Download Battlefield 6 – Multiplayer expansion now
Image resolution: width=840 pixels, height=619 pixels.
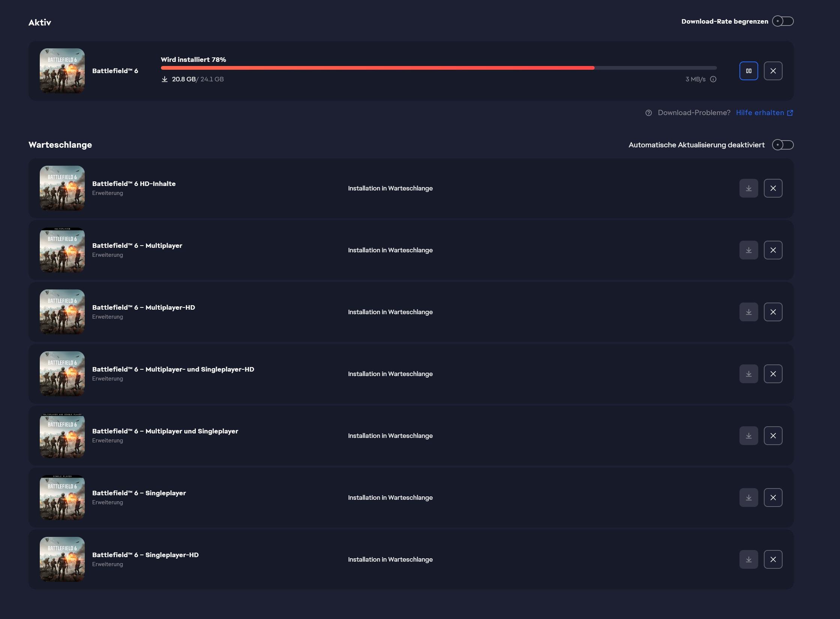tap(748, 250)
